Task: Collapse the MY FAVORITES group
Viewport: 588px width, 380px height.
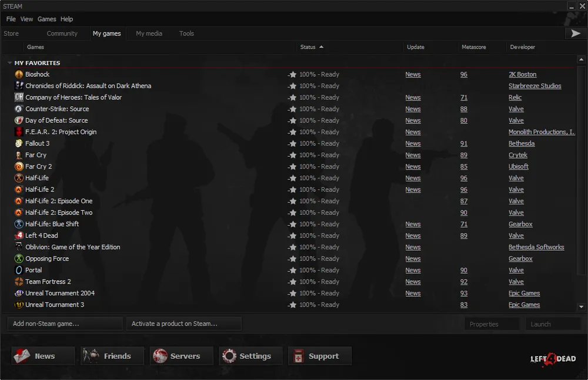Action: pyautogui.click(x=10, y=63)
